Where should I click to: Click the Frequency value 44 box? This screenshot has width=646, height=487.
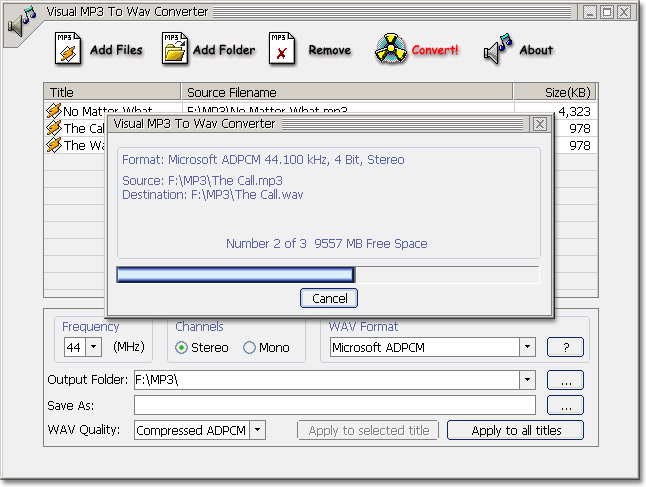click(74, 347)
